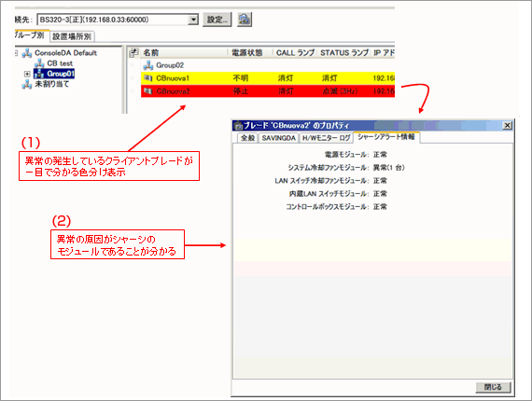This screenshot has width=532, height=401.
Task: Click the Group02 icon in list
Action: (x=148, y=65)
